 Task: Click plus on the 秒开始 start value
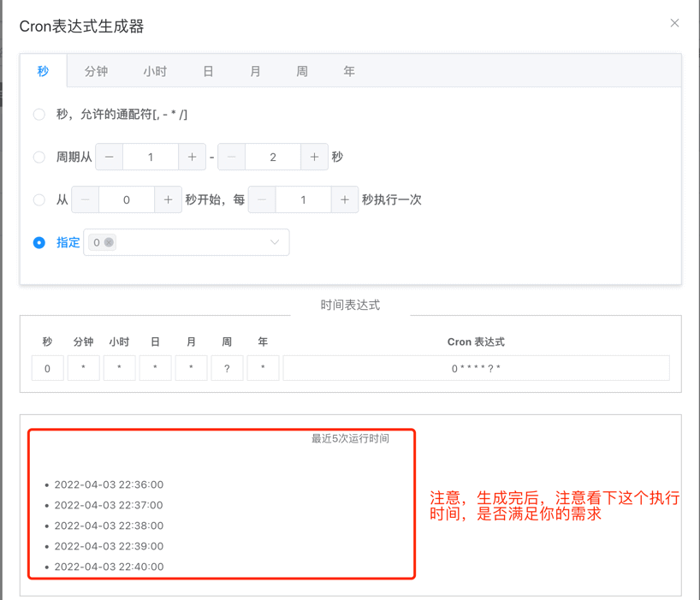168,200
